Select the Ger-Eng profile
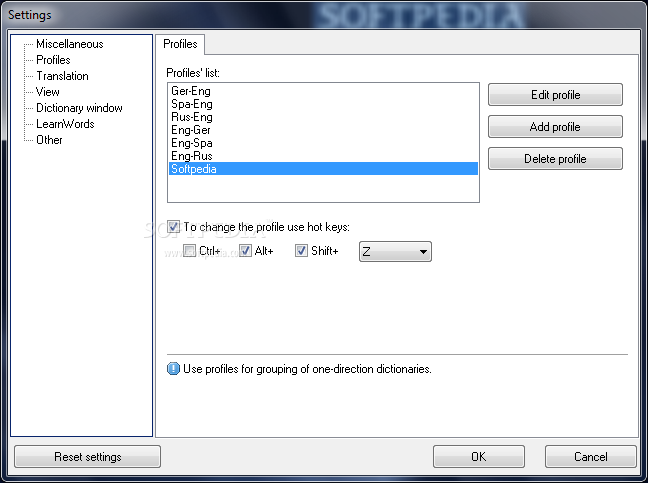 pos(323,91)
